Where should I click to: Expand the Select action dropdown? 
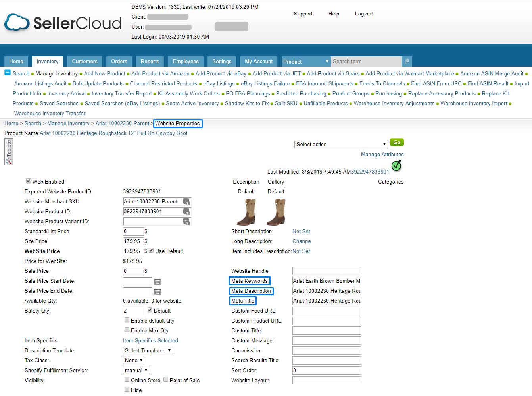pyautogui.click(x=341, y=144)
